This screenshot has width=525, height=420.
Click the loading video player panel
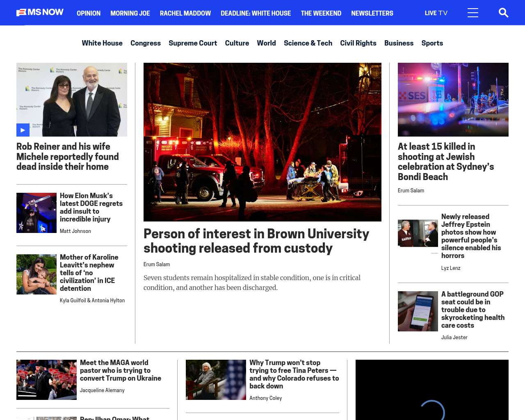point(431,390)
